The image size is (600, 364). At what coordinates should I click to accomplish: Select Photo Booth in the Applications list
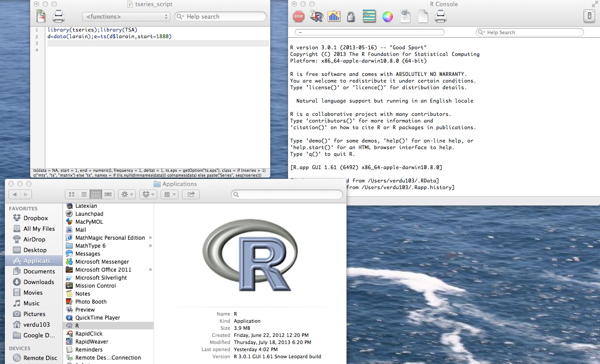[x=109, y=302]
